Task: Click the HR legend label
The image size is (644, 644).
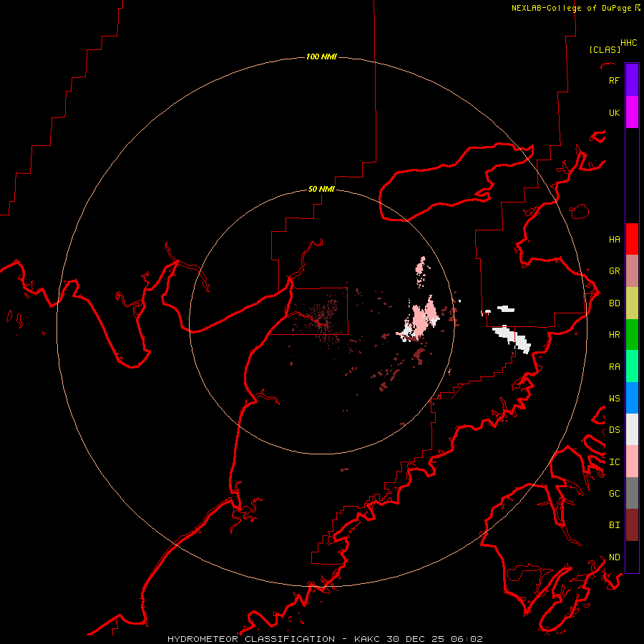Action: pos(614,334)
